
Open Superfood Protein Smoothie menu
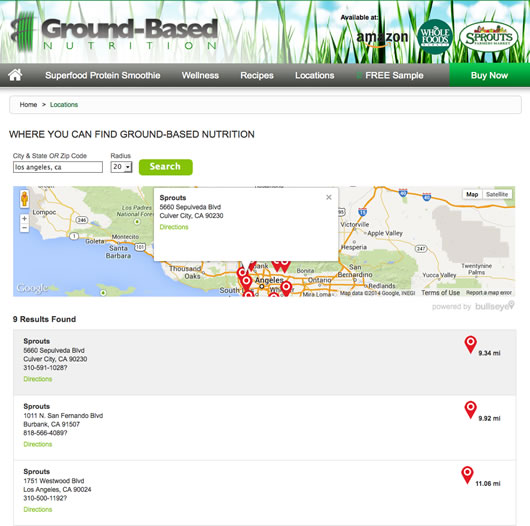point(103,75)
